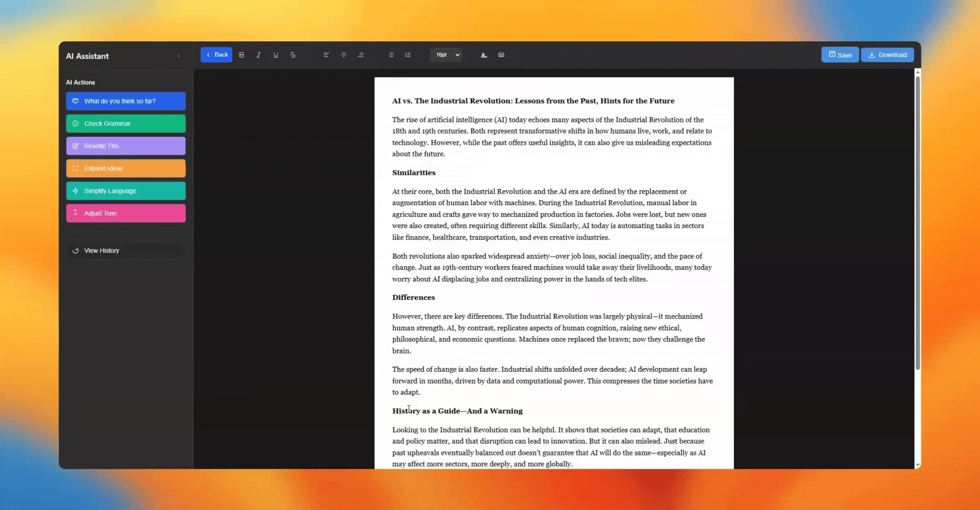980x510 pixels.
Task: Toggle underline formatting
Action: click(x=276, y=55)
